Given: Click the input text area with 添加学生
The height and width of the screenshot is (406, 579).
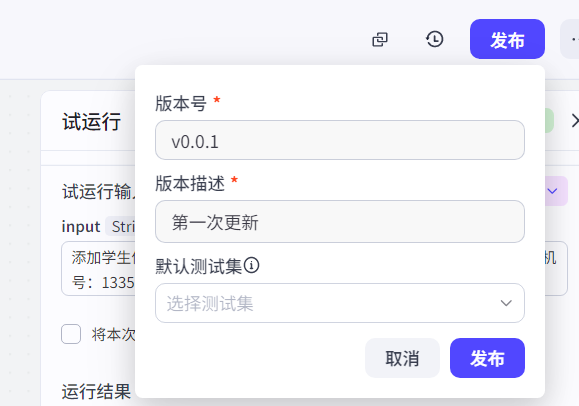Looking at the screenshot, I should point(98,269).
